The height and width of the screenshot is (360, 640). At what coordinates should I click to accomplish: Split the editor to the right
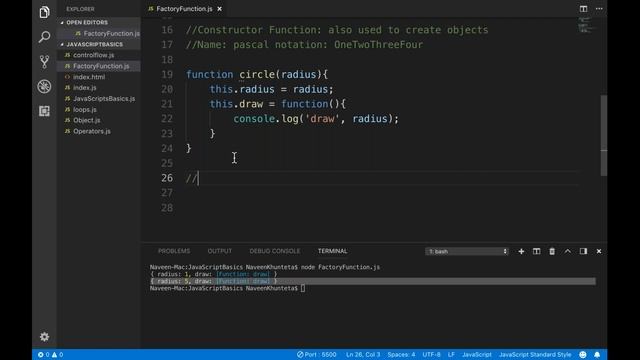pos(583,9)
